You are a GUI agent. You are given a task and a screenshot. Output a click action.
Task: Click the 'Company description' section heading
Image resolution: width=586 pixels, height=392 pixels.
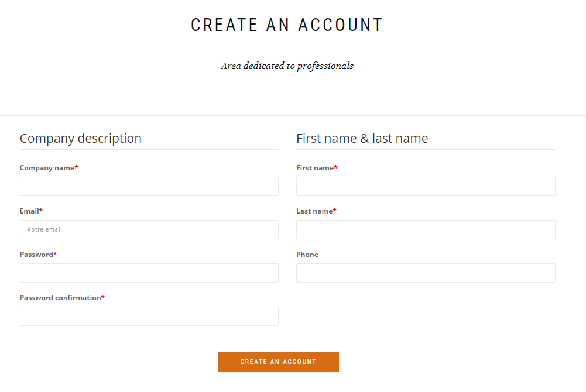(x=81, y=139)
